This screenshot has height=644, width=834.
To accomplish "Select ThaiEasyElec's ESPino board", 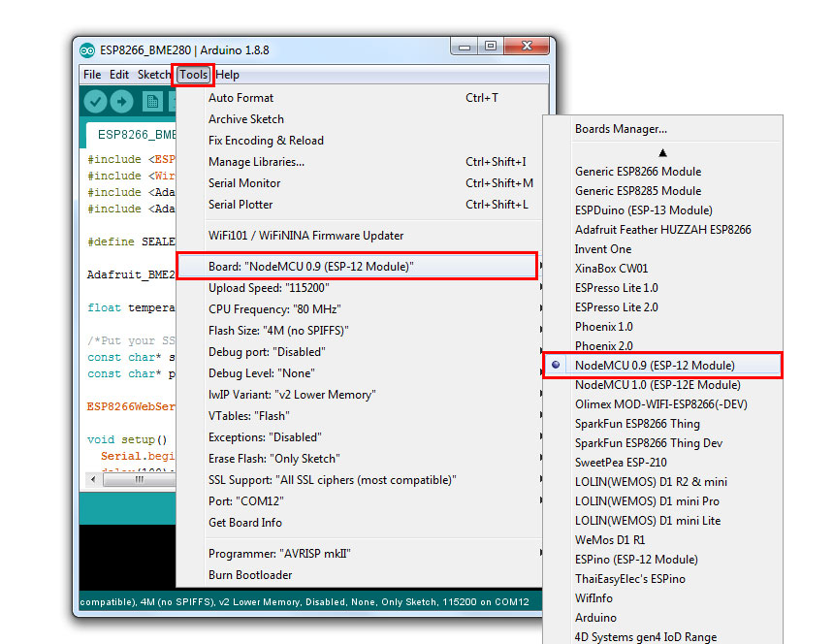I will [662, 579].
